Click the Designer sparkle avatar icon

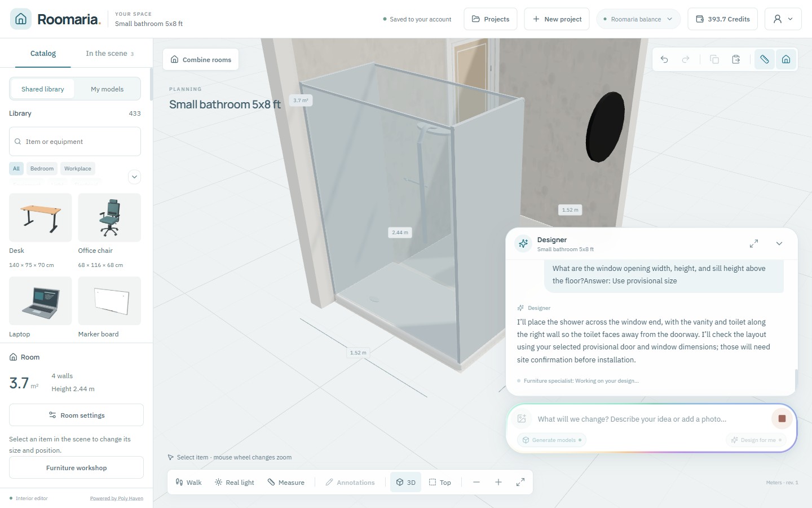point(523,243)
